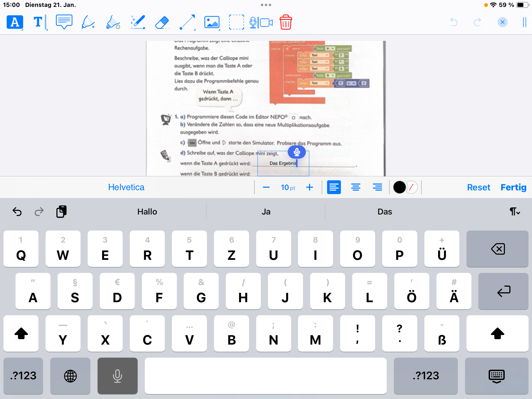Undo last annotation in top toolbar
The image size is (532, 399).
coord(453,22)
